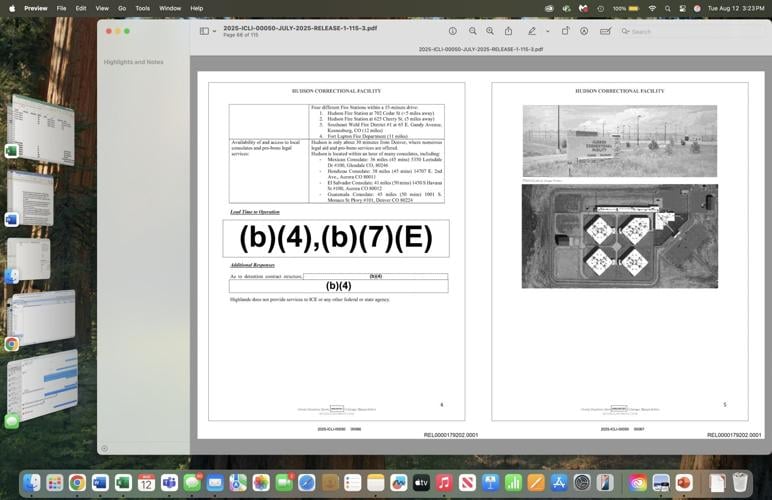Select the Word window thumbnail in Stage Manager
The width and height of the screenshot is (772, 500).
click(31, 198)
